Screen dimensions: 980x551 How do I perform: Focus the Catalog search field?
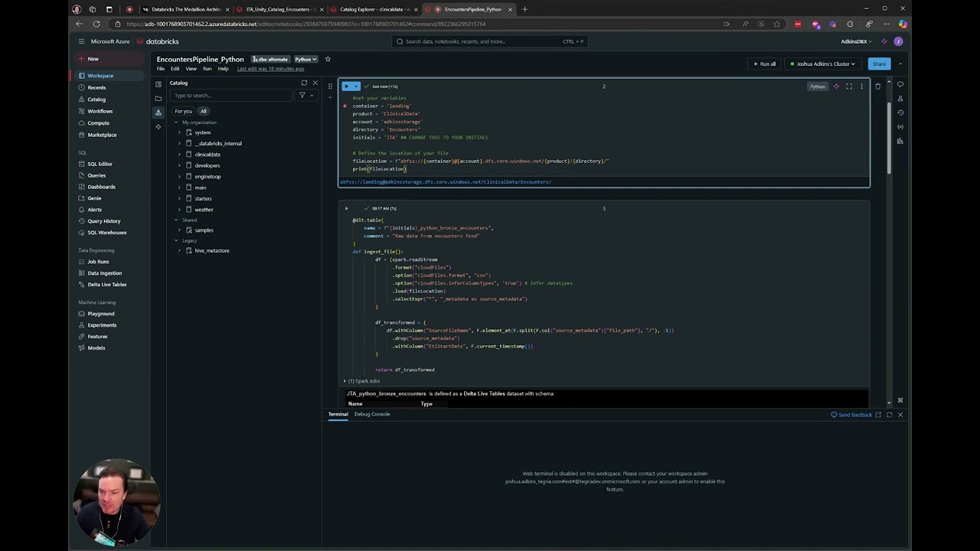click(x=232, y=96)
